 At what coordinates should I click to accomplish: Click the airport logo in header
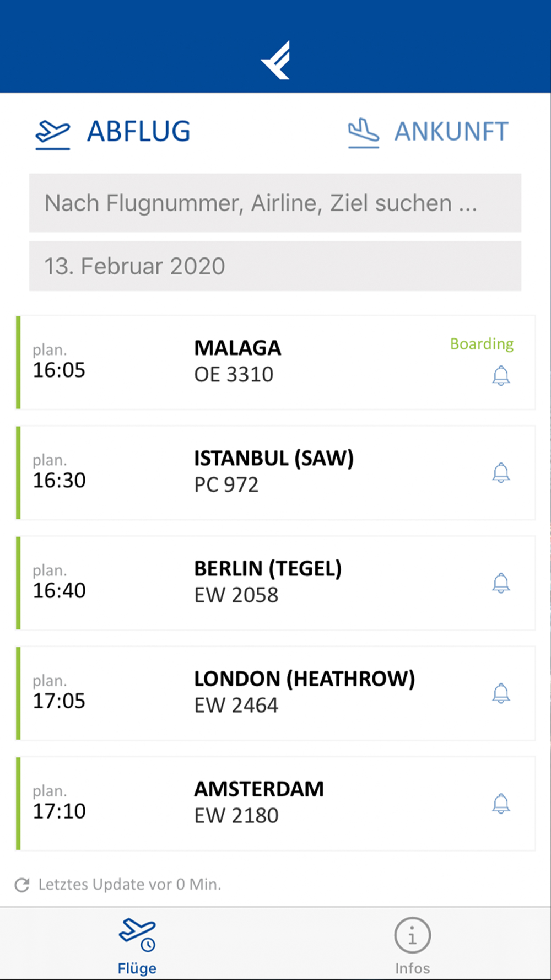[275, 60]
